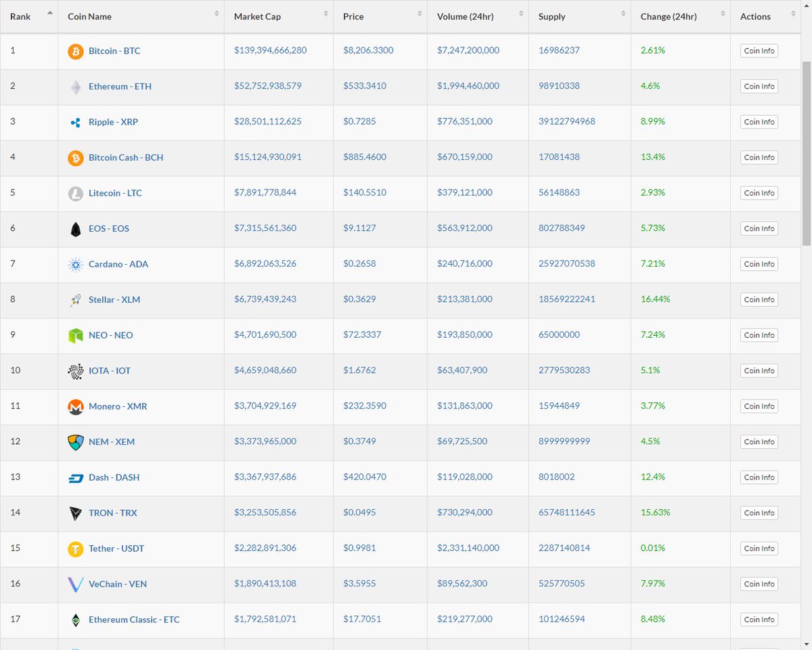812x650 pixels.
Task: Click Ethereum price $533.3410
Action: (365, 86)
